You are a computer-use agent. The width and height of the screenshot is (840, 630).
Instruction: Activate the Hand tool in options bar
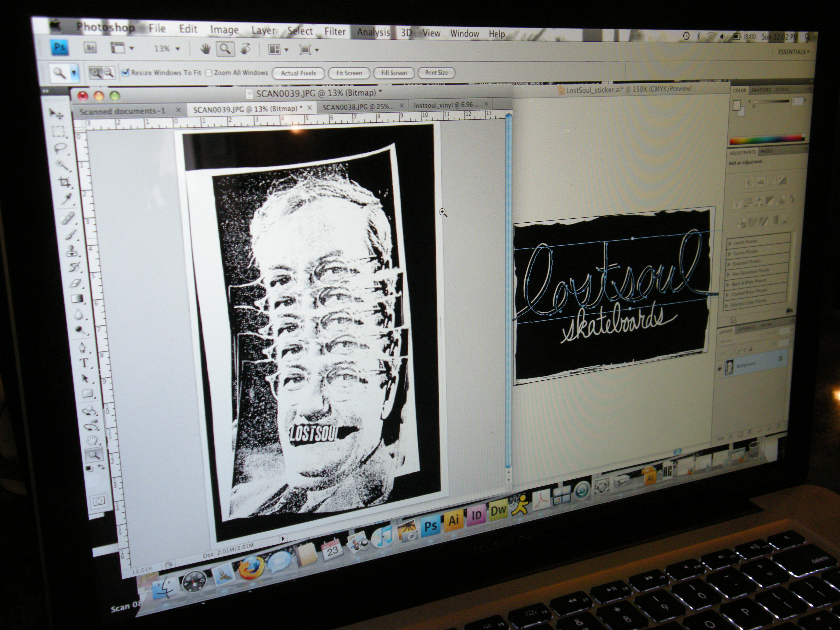click(x=205, y=49)
